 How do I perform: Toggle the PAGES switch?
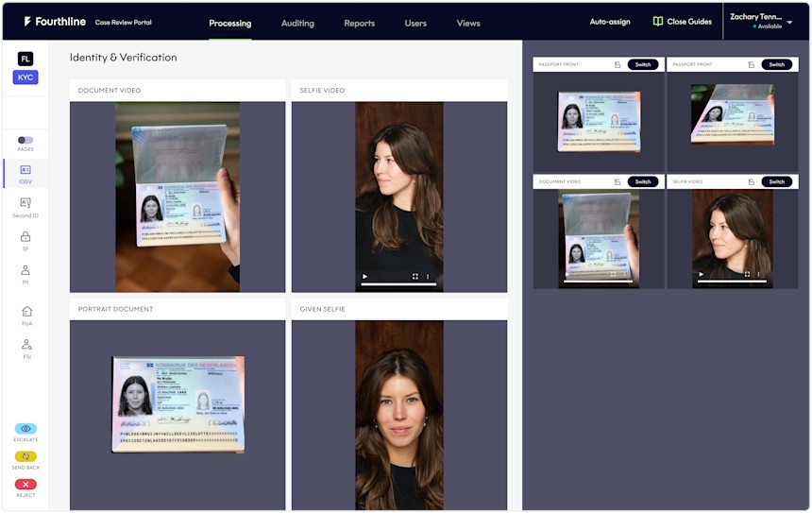click(25, 140)
